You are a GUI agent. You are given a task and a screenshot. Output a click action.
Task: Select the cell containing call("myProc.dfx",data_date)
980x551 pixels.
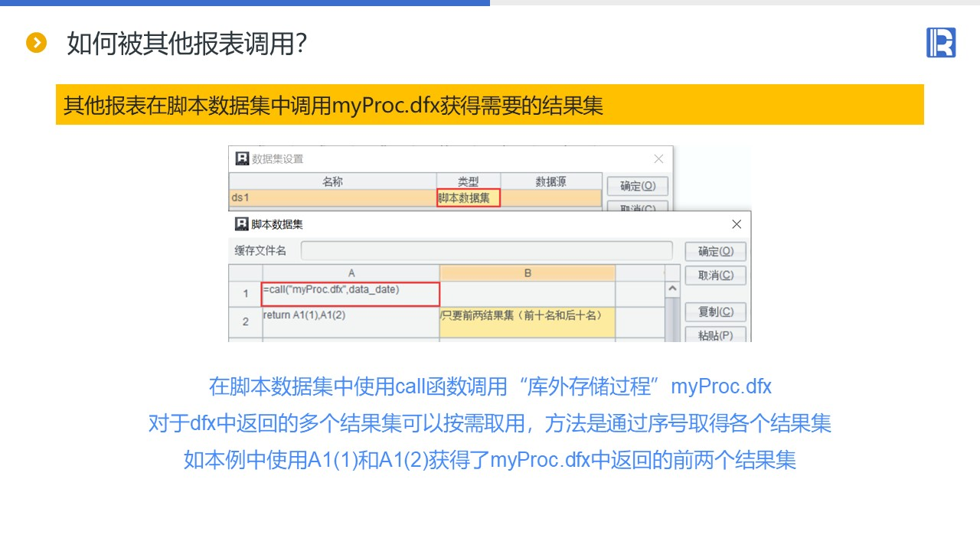click(x=351, y=294)
